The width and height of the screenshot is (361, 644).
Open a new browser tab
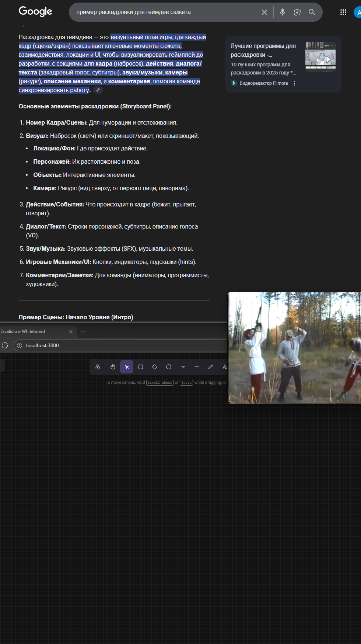(83, 331)
